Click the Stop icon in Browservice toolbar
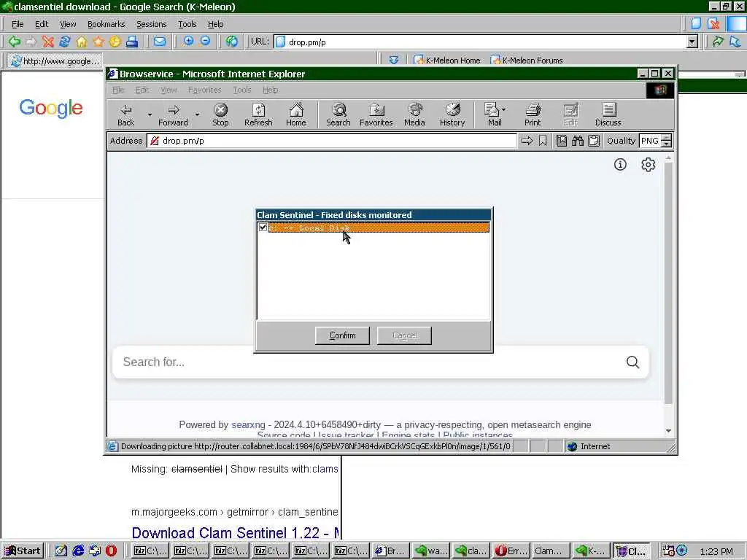The image size is (747, 560). click(x=220, y=114)
